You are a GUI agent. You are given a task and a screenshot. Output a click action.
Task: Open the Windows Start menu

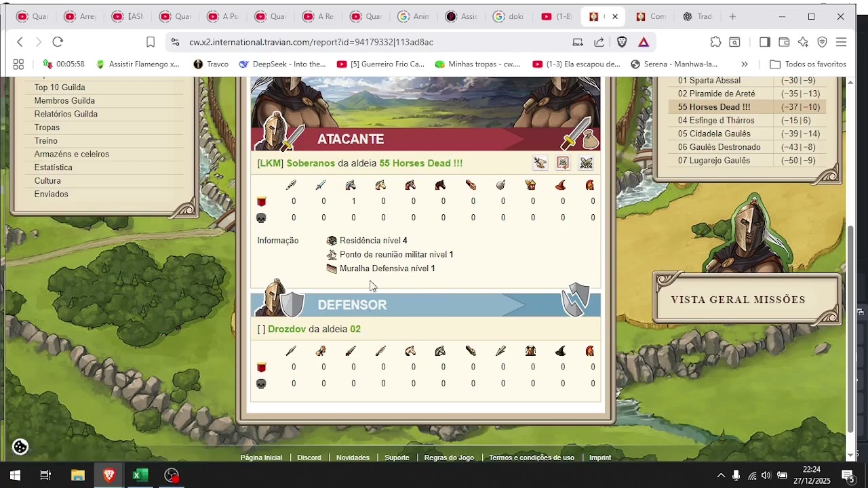15,475
